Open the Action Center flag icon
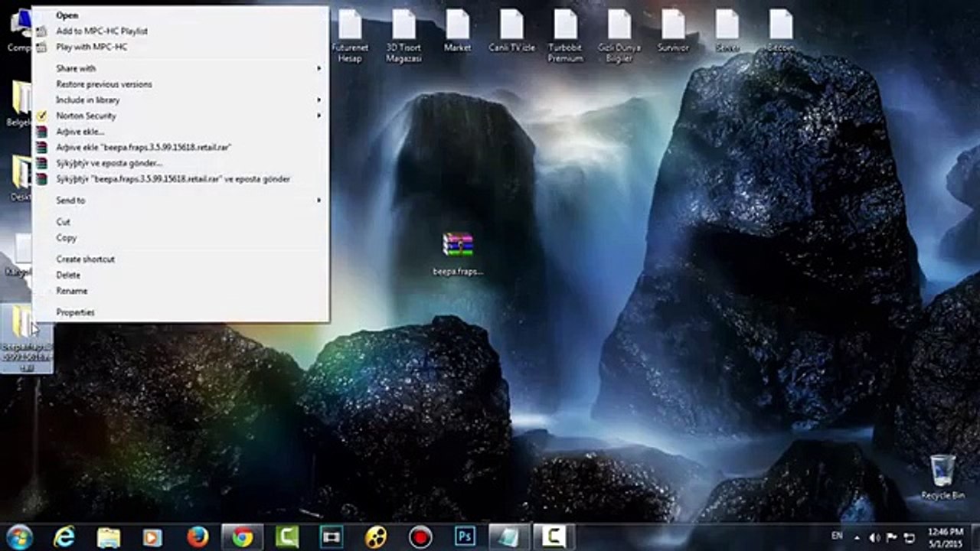The height and width of the screenshot is (551, 980). (892, 537)
